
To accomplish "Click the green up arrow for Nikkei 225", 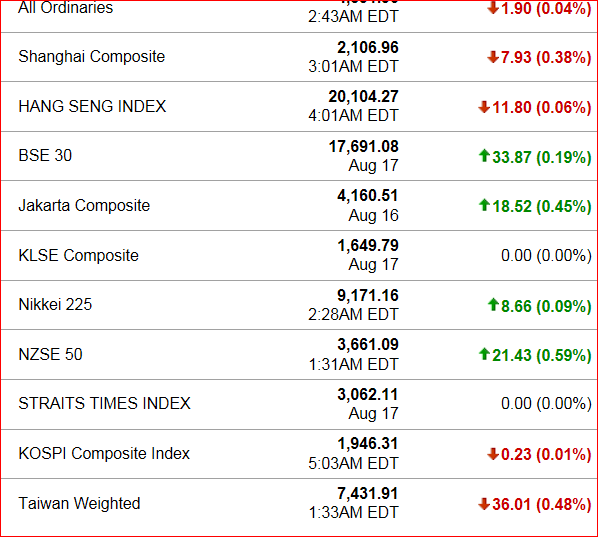I will (493, 304).
